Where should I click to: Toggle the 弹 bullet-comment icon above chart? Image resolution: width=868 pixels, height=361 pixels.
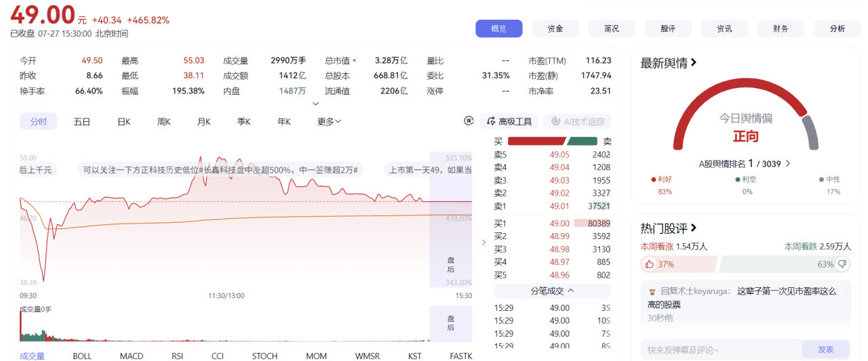(468, 121)
